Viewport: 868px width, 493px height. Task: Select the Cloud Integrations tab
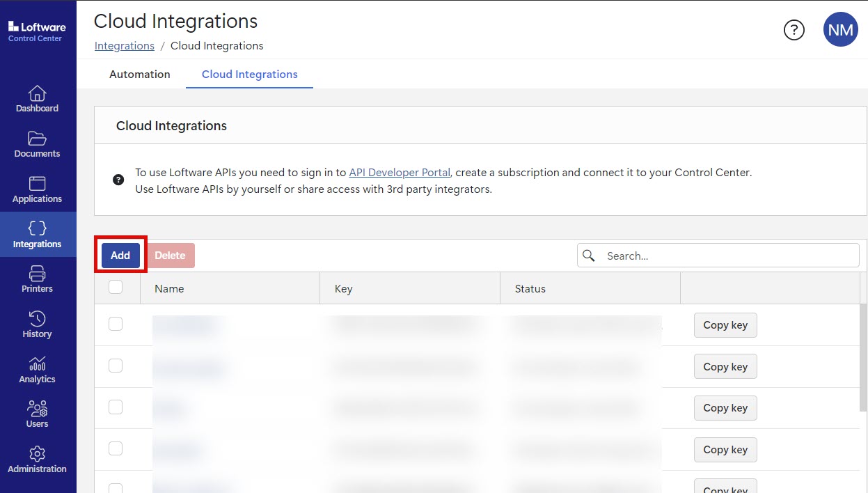coord(249,75)
